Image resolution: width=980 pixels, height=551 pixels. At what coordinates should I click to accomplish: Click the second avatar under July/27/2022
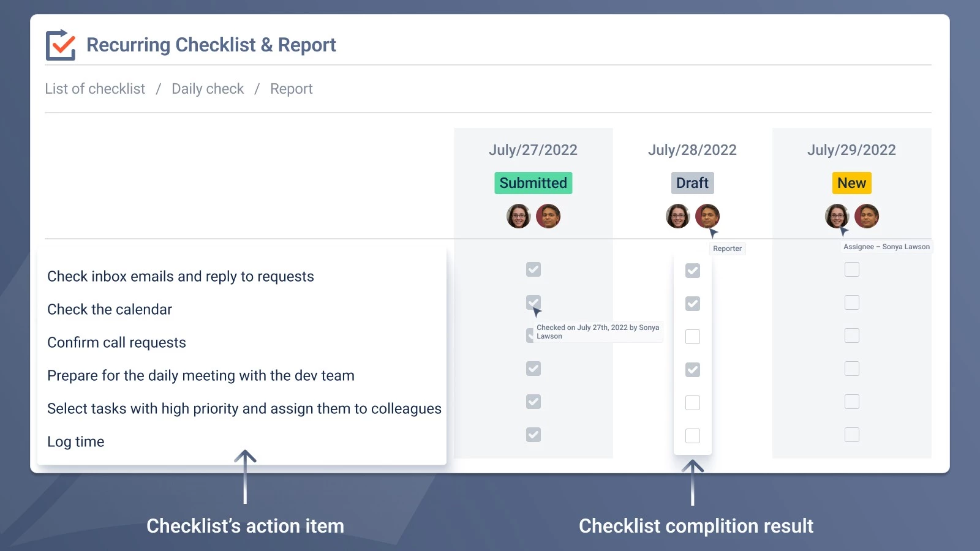coord(549,216)
